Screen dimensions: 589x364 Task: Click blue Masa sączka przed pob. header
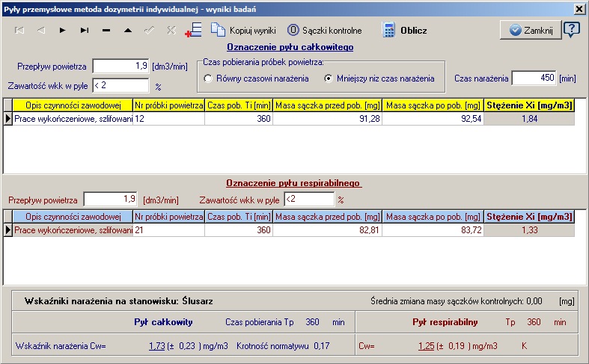[x=328, y=217]
